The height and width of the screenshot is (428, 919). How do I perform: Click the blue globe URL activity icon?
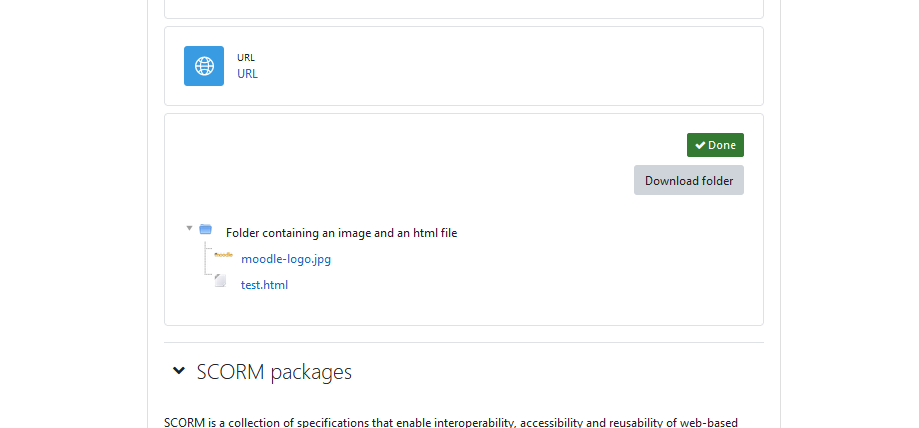click(203, 66)
